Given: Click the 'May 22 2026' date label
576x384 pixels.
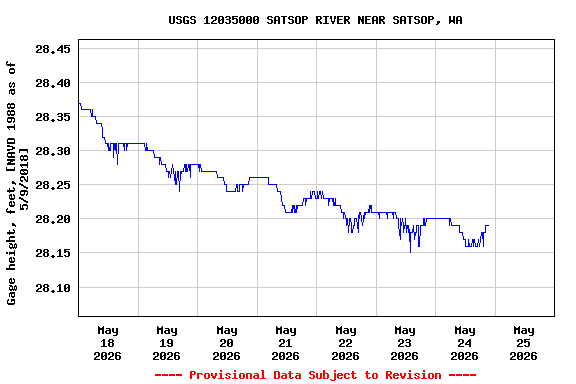Looking at the screenshot, I should (345, 343).
